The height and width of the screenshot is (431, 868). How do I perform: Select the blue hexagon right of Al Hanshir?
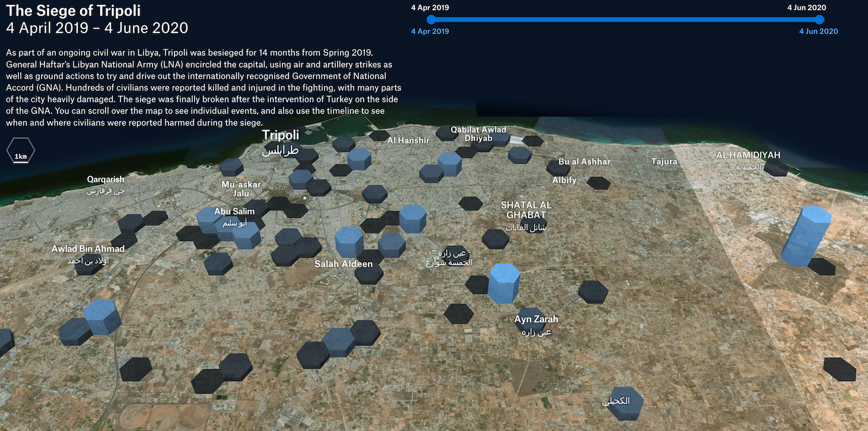pos(449,163)
